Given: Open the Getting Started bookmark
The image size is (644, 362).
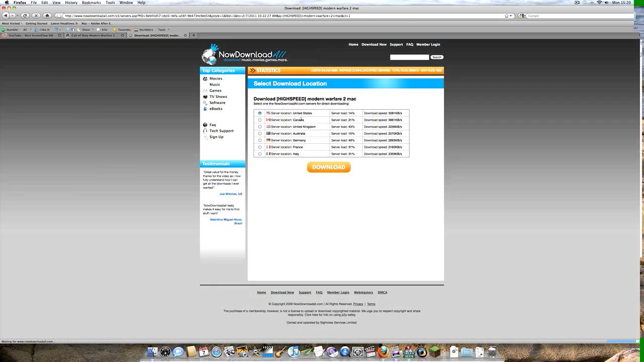Looking at the screenshot, I should 36,23.
